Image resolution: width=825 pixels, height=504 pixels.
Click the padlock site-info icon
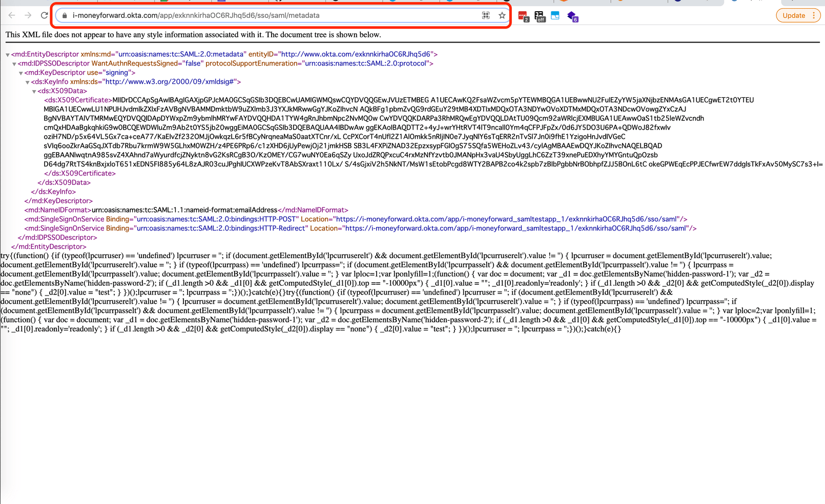coord(64,15)
